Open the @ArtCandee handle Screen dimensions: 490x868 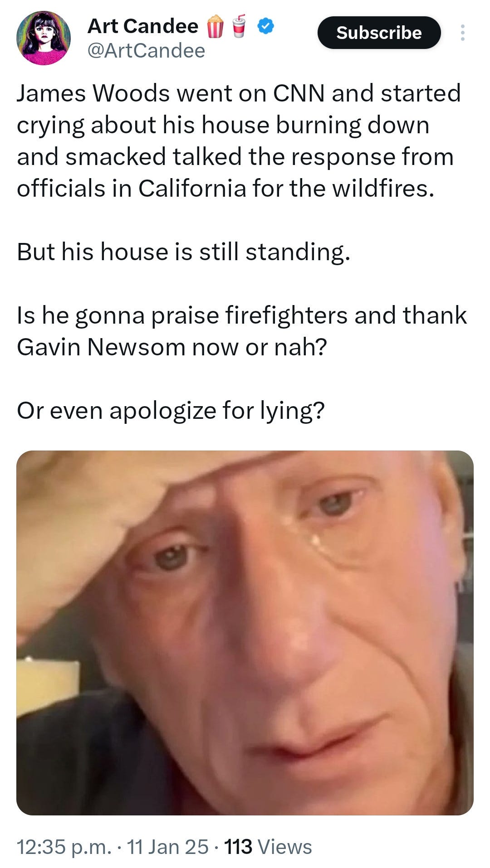point(146,51)
